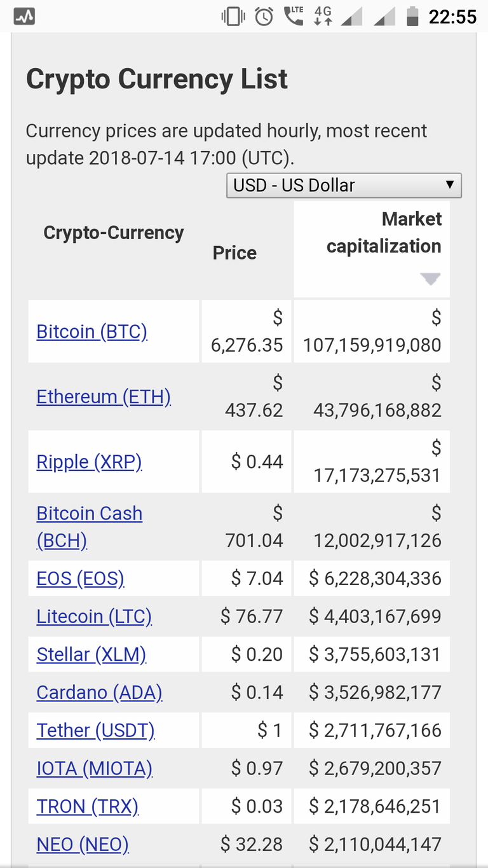Tap the LTE call status icon
Image resolution: width=488 pixels, height=868 pixels.
coord(294,15)
